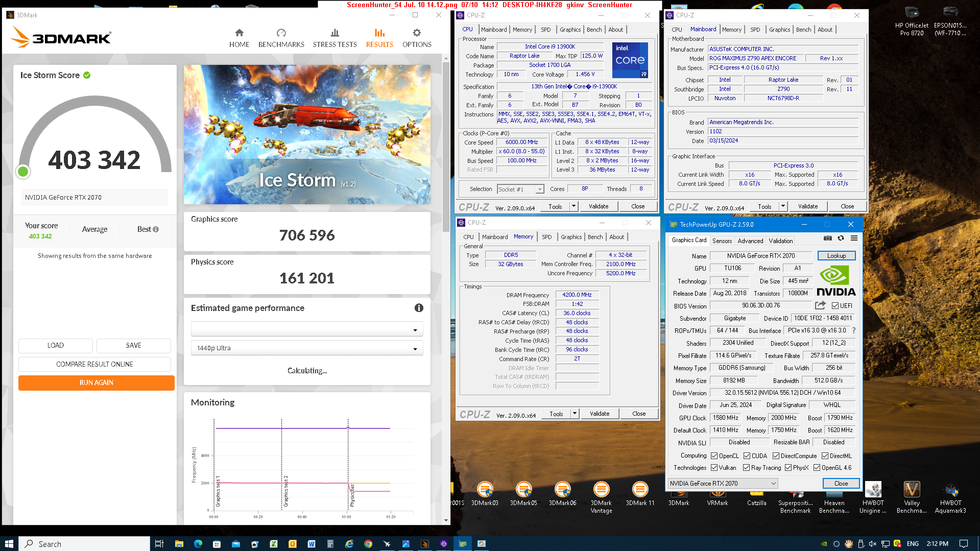
Task: Open Task View on the taskbar
Action: coord(159,543)
